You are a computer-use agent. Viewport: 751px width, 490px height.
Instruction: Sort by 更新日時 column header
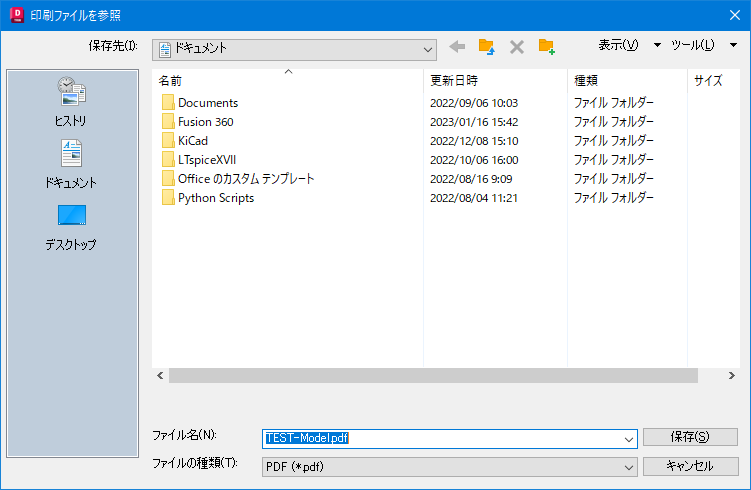point(495,80)
